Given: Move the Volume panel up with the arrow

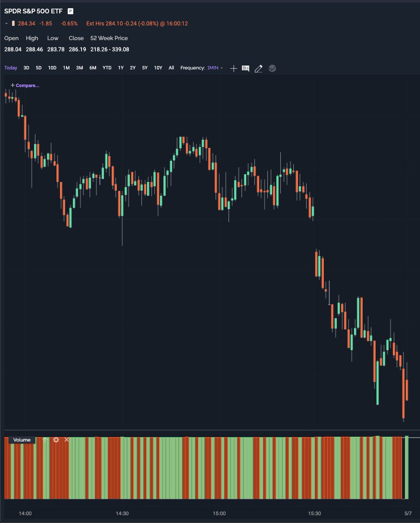Looking at the screenshot, I should [45, 440].
